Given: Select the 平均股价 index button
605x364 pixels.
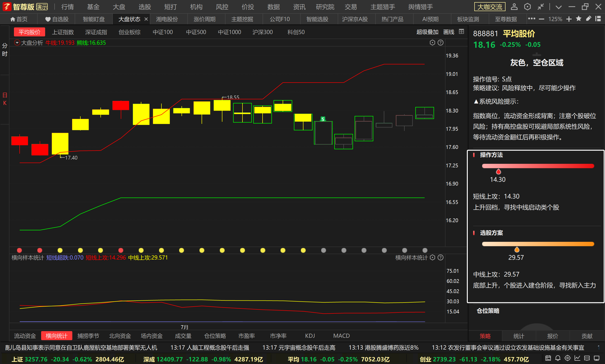Looking at the screenshot, I should pos(30,32).
